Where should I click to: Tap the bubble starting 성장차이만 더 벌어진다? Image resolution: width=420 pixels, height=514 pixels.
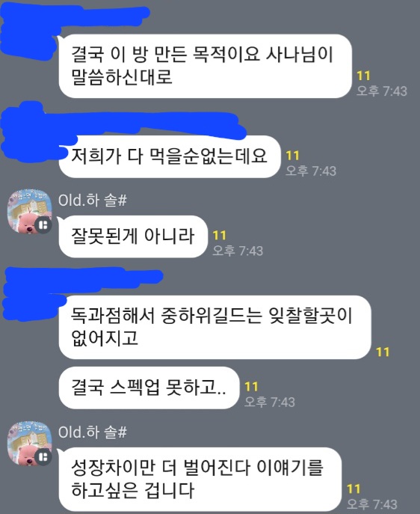coord(200,479)
